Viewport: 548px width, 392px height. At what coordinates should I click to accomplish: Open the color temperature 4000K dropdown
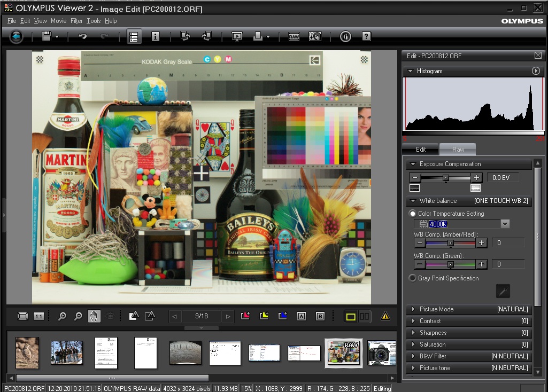tap(505, 224)
